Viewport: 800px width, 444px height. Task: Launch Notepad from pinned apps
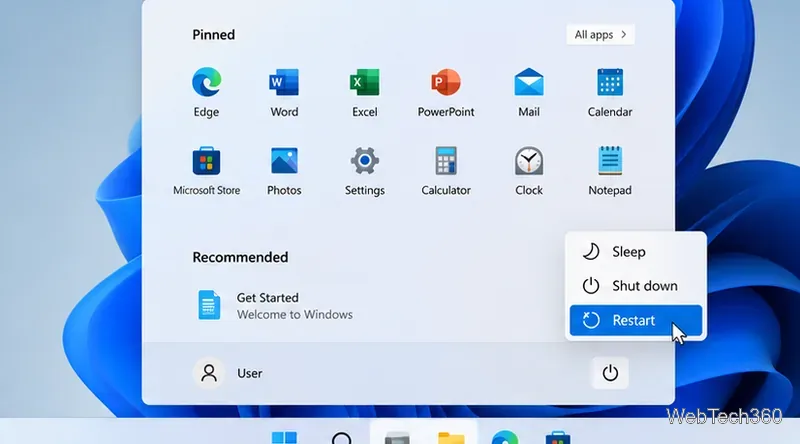610,171
